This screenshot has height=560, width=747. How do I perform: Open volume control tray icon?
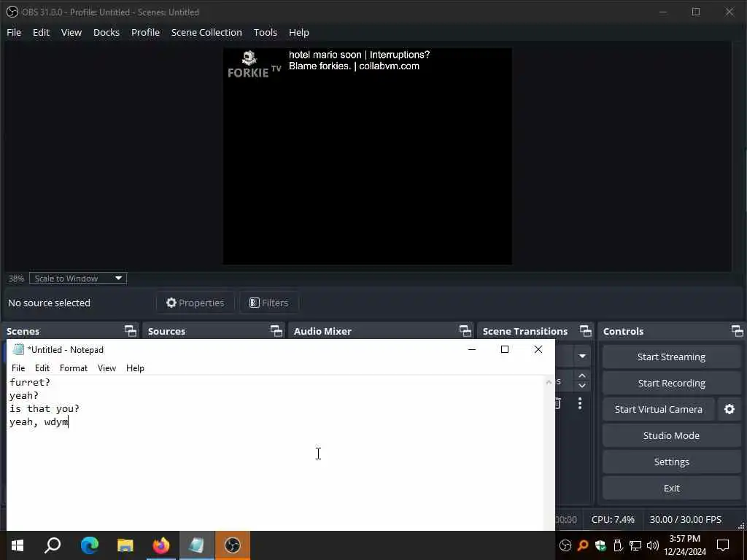(x=653, y=545)
